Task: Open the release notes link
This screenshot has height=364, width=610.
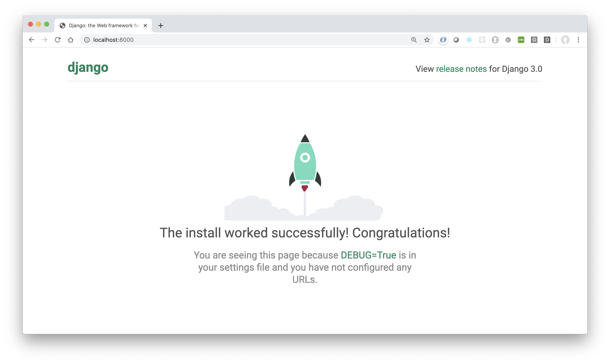Action: tap(461, 69)
